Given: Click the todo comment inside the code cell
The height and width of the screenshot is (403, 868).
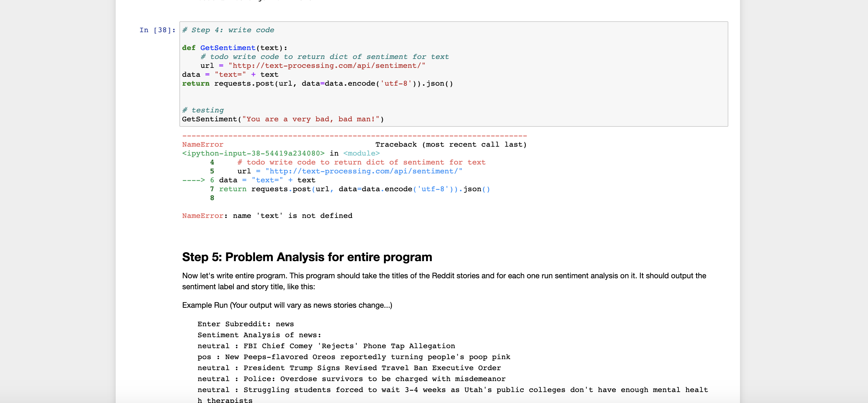Looking at the screenshot, I should coord(324,57).
